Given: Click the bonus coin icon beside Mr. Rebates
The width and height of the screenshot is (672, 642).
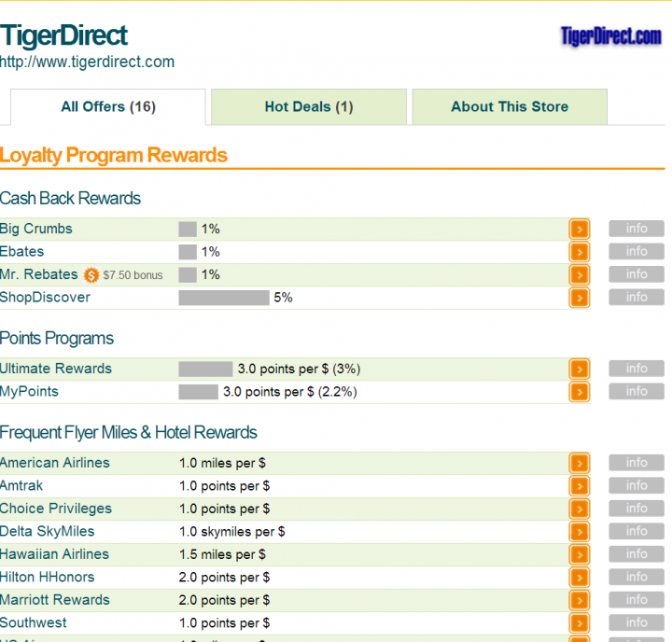Looking at the screenshot, I should pyautogui.click(x=91, y=274).
